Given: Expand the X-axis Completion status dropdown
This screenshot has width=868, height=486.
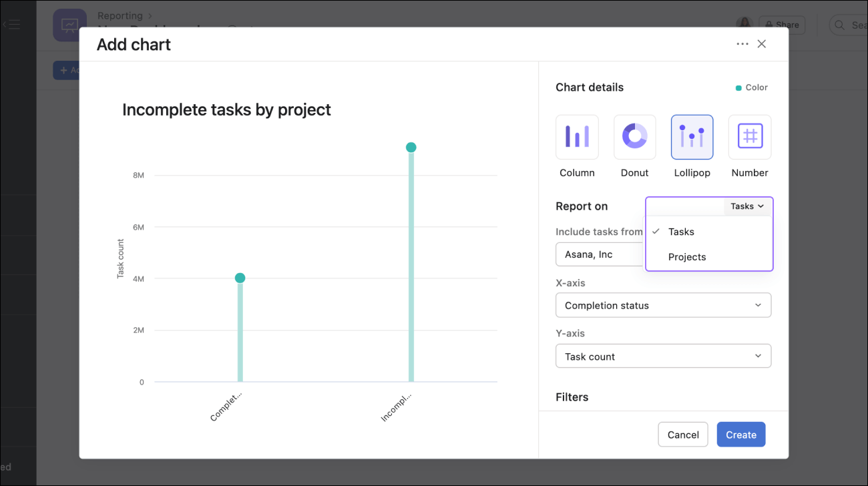Looking at the screenshot, I should point(663,305).
